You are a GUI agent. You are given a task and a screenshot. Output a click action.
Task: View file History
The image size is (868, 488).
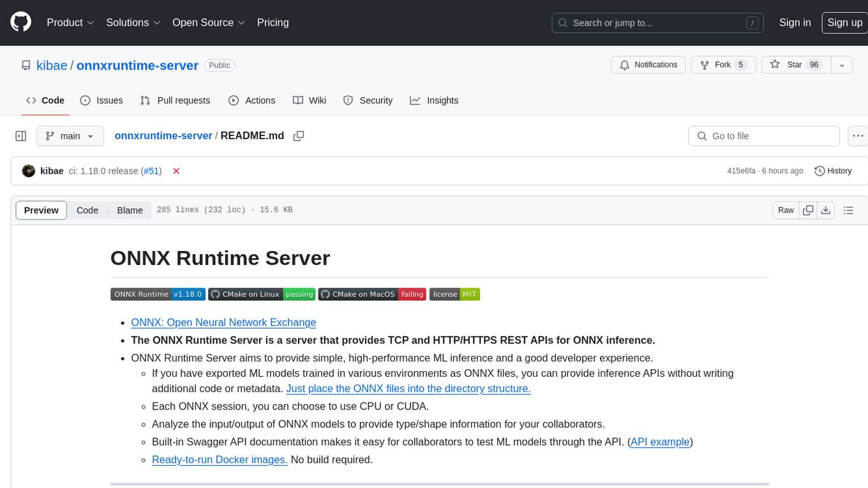point(833,171)
